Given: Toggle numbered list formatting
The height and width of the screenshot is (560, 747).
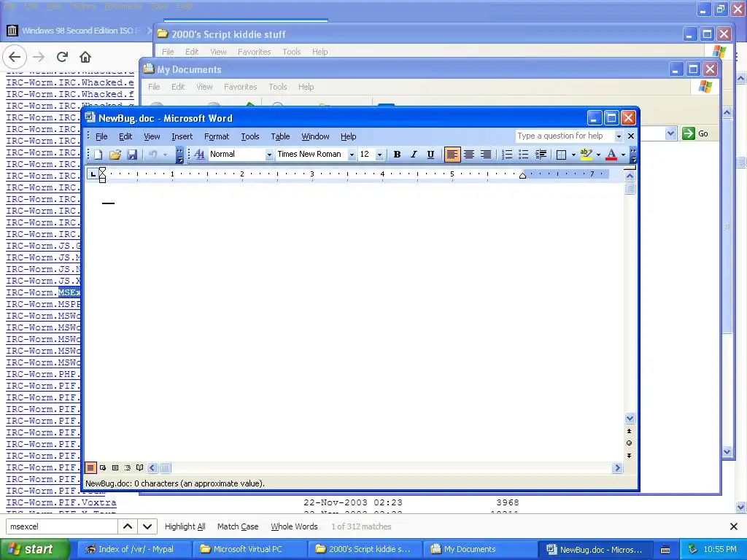Looking at the screenshot, I should click(x=507, y=155).
